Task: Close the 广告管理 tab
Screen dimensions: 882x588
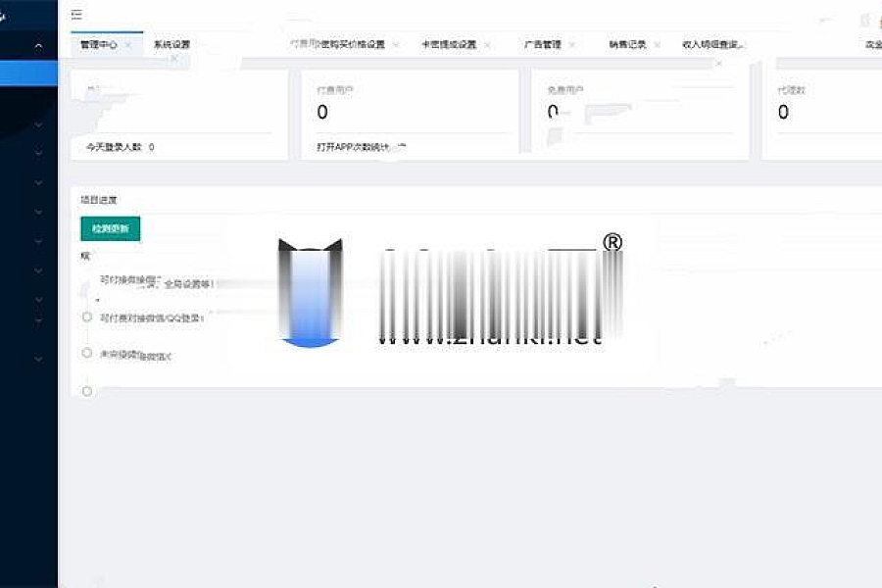Action: click(572, 44)
